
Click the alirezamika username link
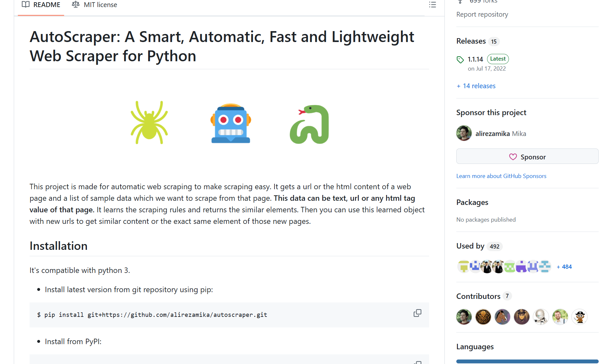493,134
